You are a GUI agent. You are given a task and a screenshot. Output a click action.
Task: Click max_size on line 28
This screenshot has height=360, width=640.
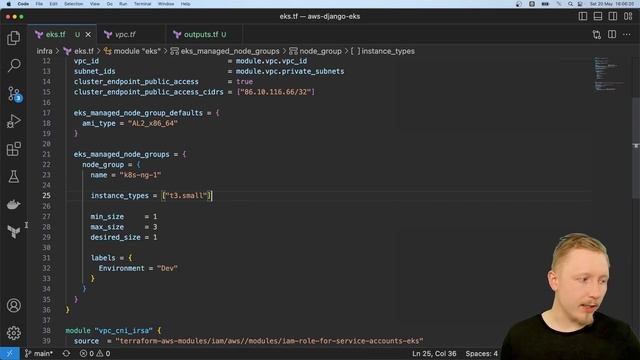tap(107, 227)
